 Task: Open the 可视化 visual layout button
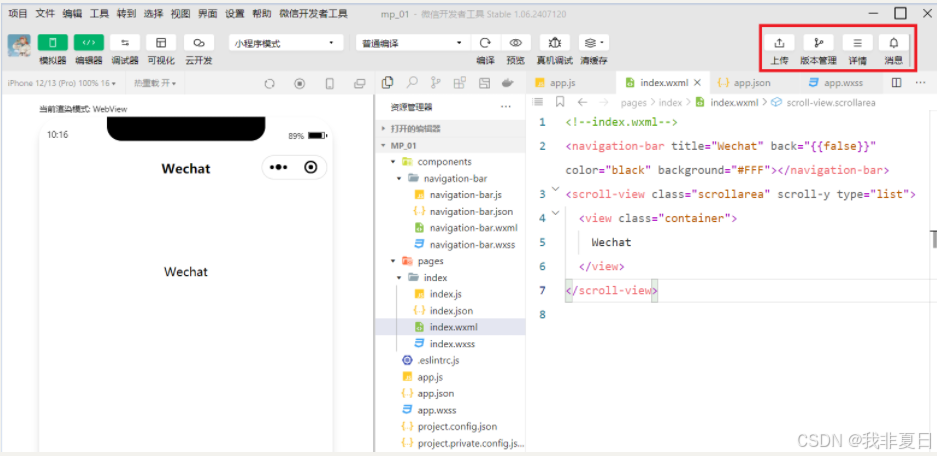pyautogui.click(x=161, y=42)
